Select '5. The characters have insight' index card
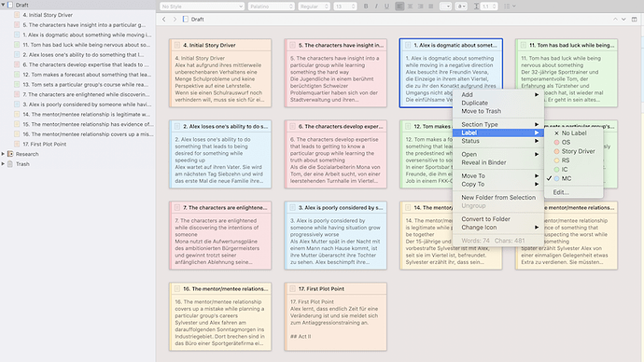This screenshot has width=644, height=362. point(336,73)
